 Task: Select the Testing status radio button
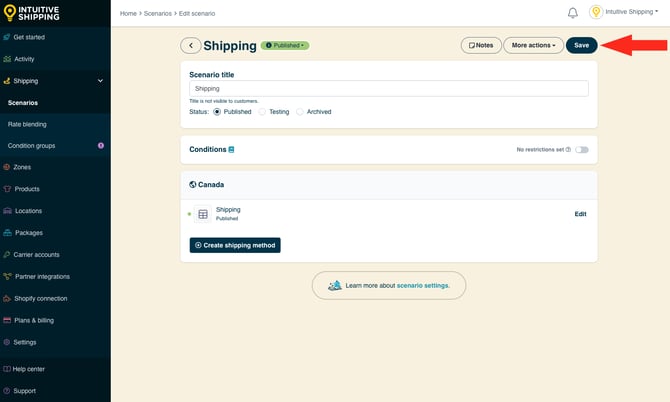pyautogui.click(x=263, y=112)
